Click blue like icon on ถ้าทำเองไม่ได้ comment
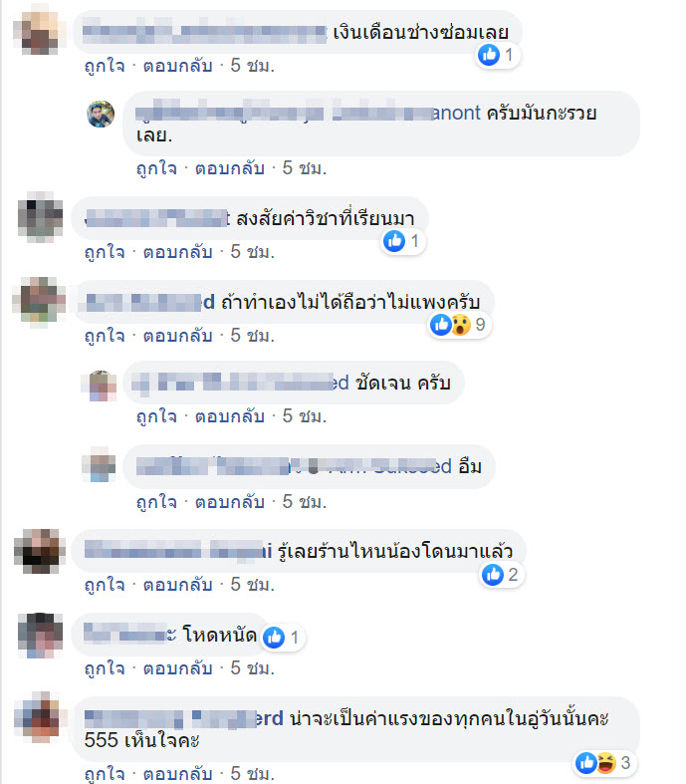The width and height of the screenshot is (686, 784). [441, 325]
